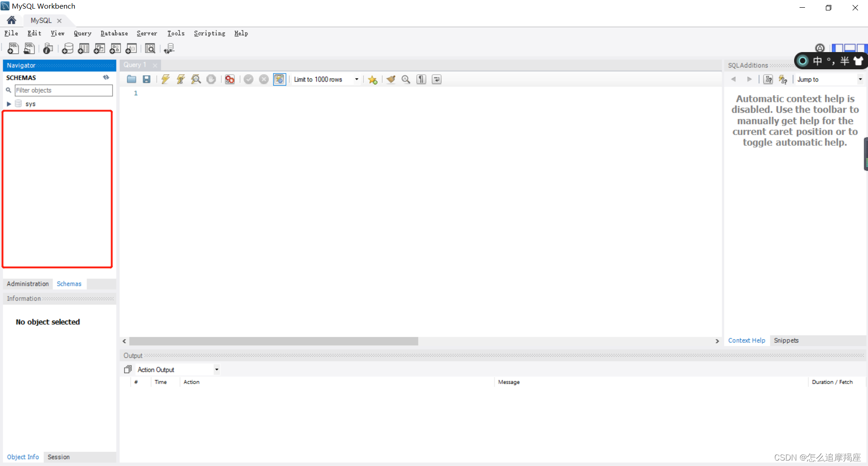Close the MySQL connection tab
Screen dimensions: 868x466
pyautogui.click(x=59, y=20)
